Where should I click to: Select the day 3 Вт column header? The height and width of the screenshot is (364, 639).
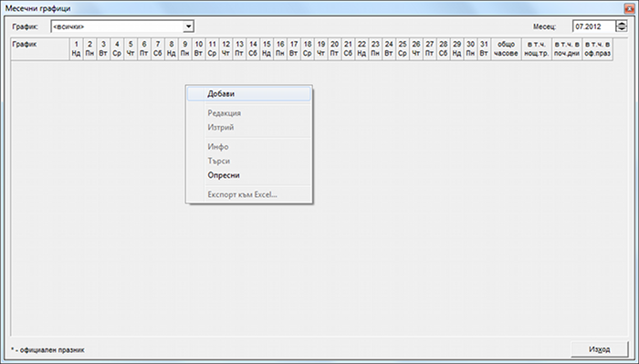click(x=103, y=49)
